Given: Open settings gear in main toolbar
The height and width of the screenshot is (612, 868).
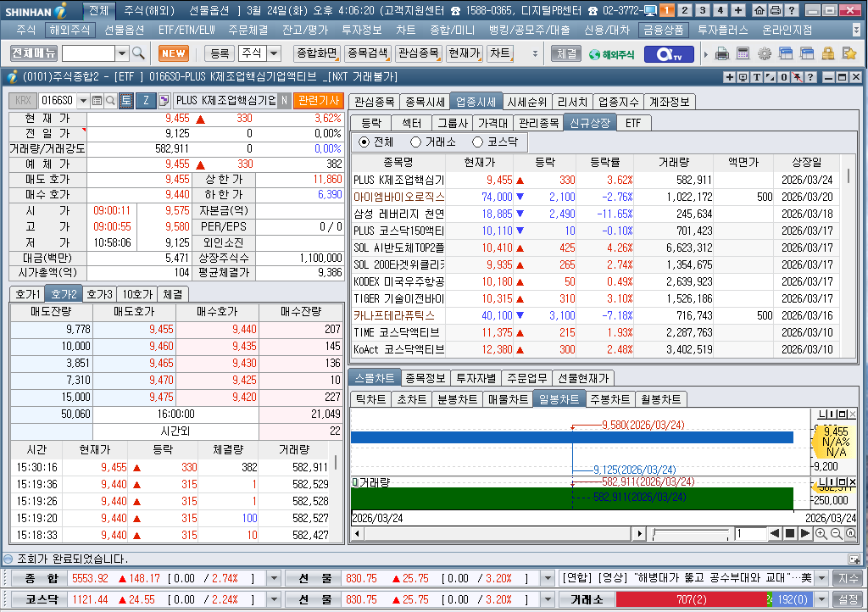Looking at the screenshot, I should point(765,53).
